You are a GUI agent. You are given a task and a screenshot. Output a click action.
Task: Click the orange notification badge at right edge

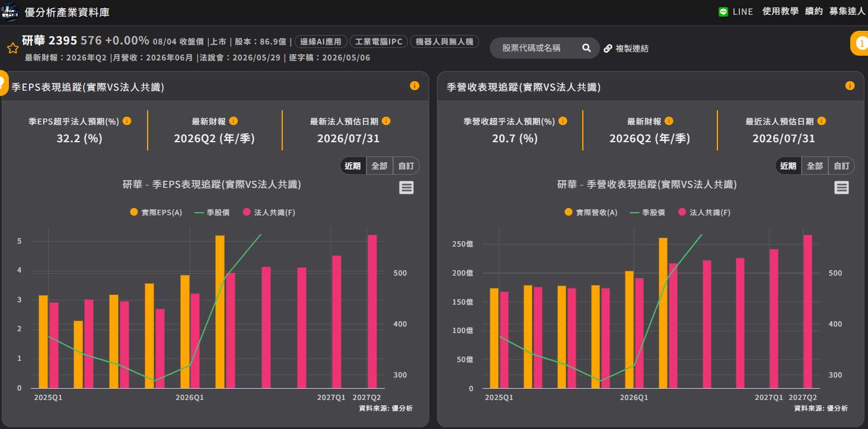[859, 44]
